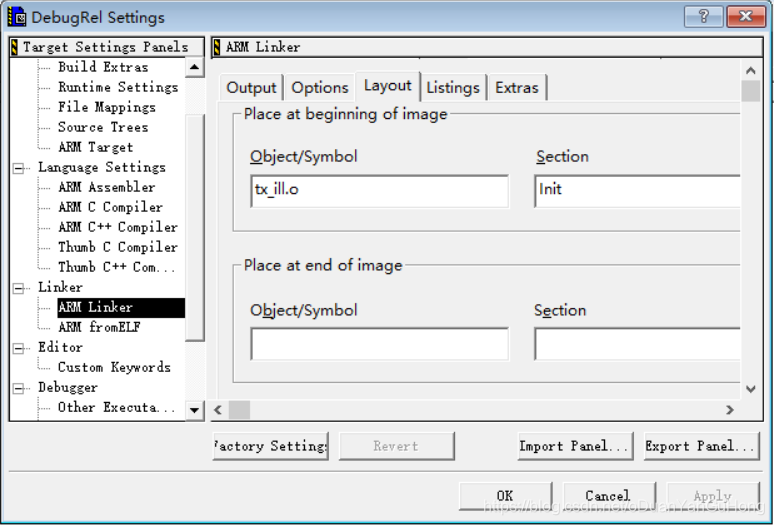
Task: Click the Language Settings group label
Action: (102, 167)
